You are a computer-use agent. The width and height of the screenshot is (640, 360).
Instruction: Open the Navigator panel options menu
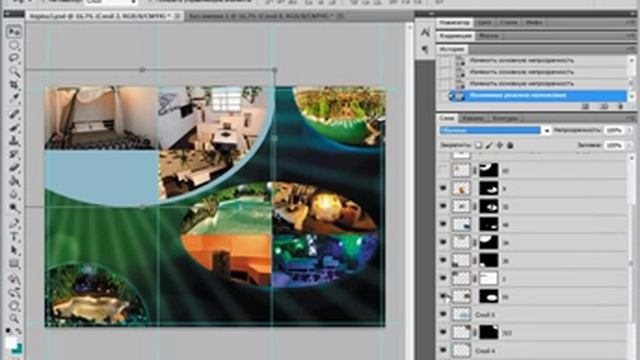click(x=631, y=22)
